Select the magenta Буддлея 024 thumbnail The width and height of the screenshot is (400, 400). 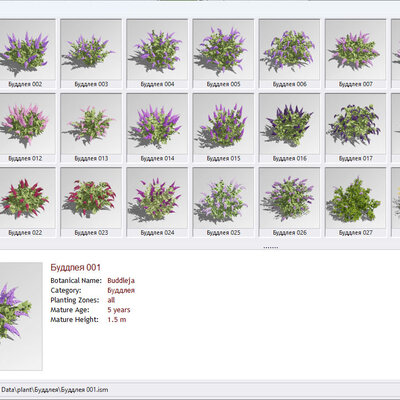tap(157, 202)
